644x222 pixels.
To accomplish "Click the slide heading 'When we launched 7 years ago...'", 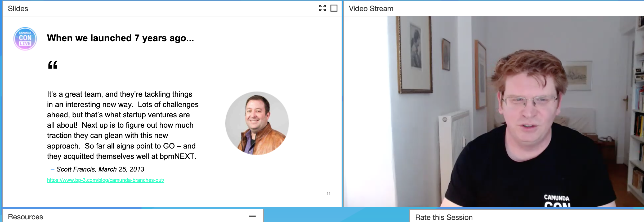I will click(x=120, y=38).
